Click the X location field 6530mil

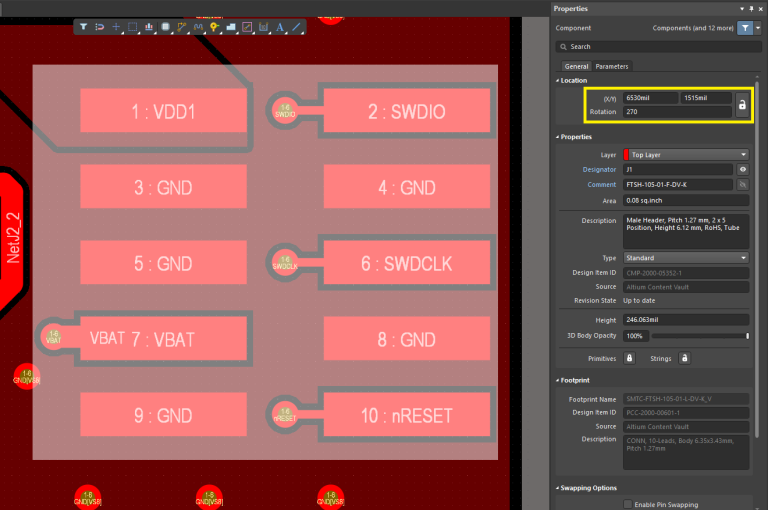[x=650, y=98]
